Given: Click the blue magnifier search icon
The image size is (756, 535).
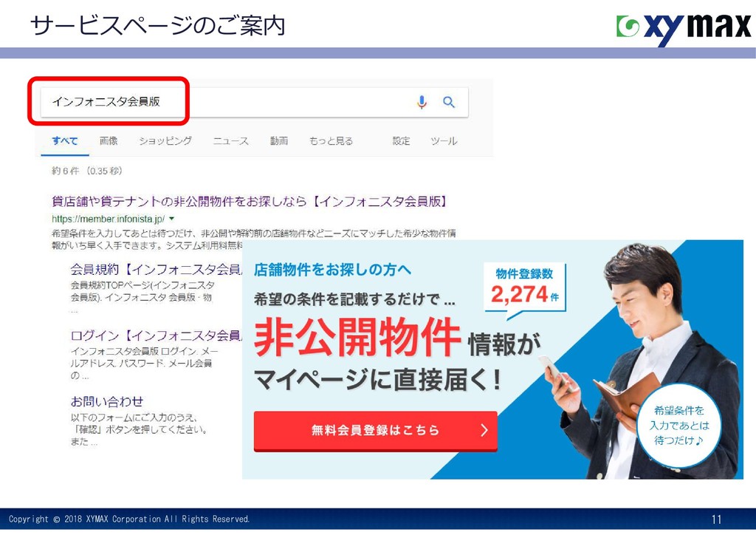Looking at the screenshot, I should click(449, 102).
